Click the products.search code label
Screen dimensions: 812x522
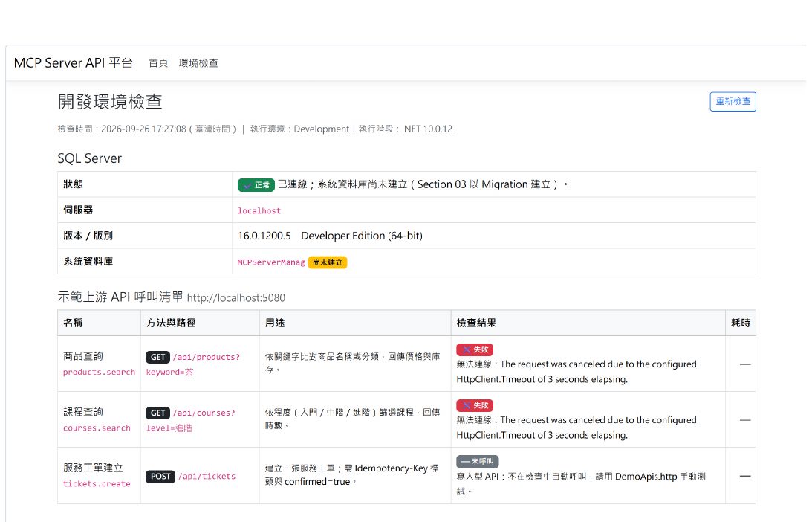pyautogui.click(x=99, y=373)
